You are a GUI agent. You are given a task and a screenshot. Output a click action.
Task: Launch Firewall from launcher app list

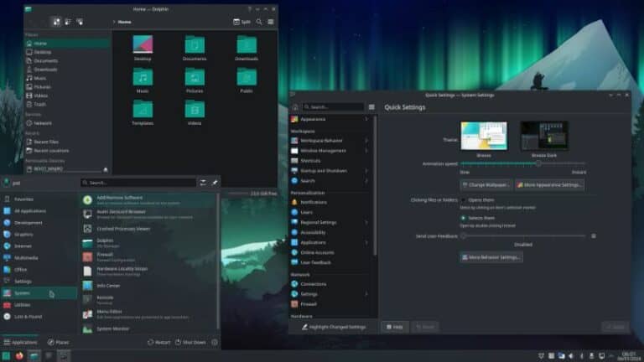tap(148, 257)
